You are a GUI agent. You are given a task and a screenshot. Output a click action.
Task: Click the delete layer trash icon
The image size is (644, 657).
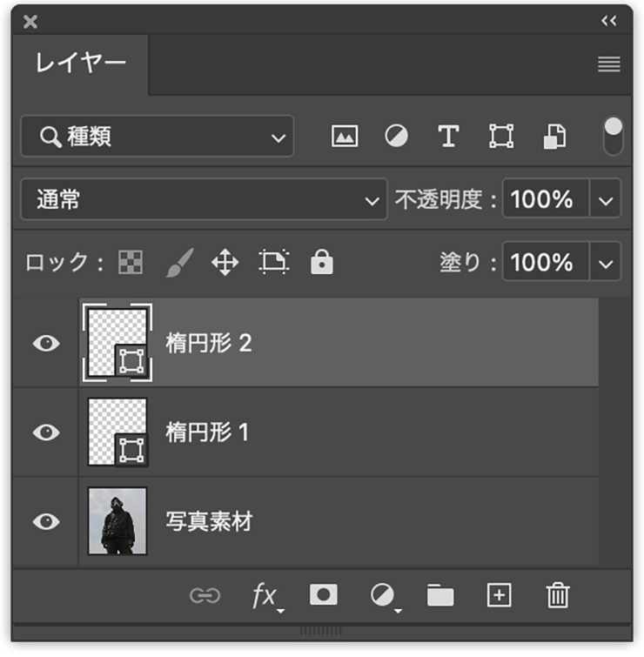pos(557,595)
